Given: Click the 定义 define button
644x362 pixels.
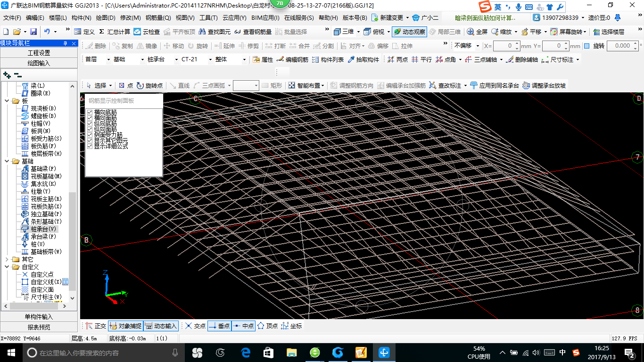Looking at the screenshot, I should [x=84, y=32].
